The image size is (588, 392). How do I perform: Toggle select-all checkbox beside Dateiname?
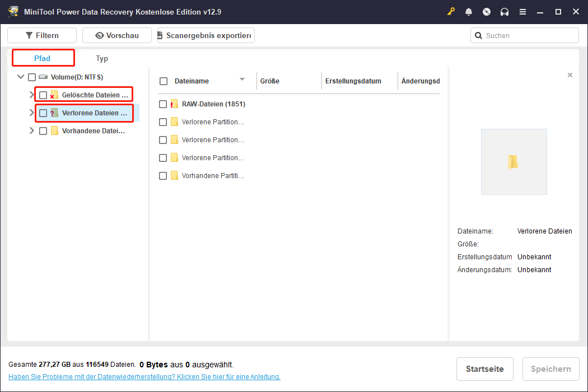(x=163, y=81)
